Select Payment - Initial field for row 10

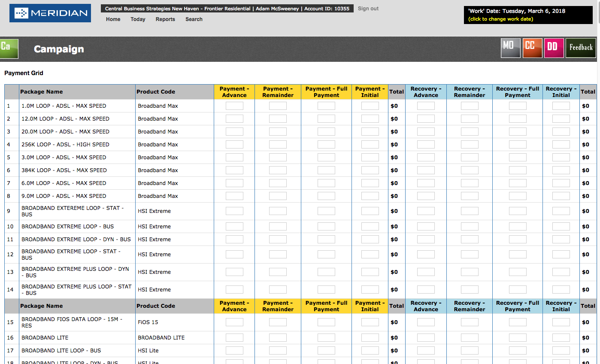click(370, 227)
